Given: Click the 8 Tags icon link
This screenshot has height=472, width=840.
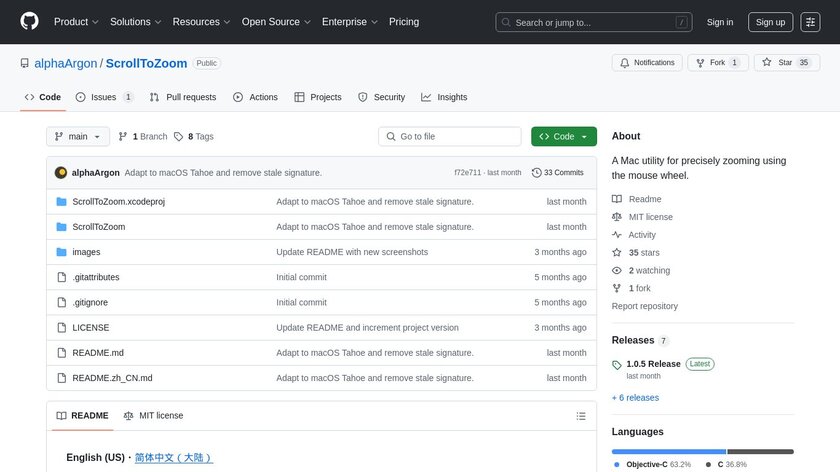Looking at the screenshot, I should (x=179, y=137).
